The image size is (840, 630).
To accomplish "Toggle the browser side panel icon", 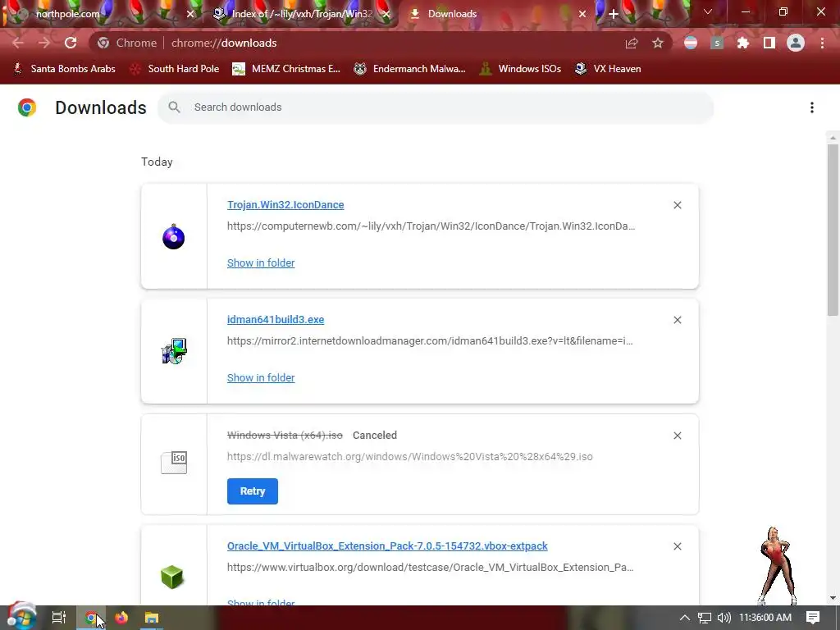I will click(x=769, y=43).
